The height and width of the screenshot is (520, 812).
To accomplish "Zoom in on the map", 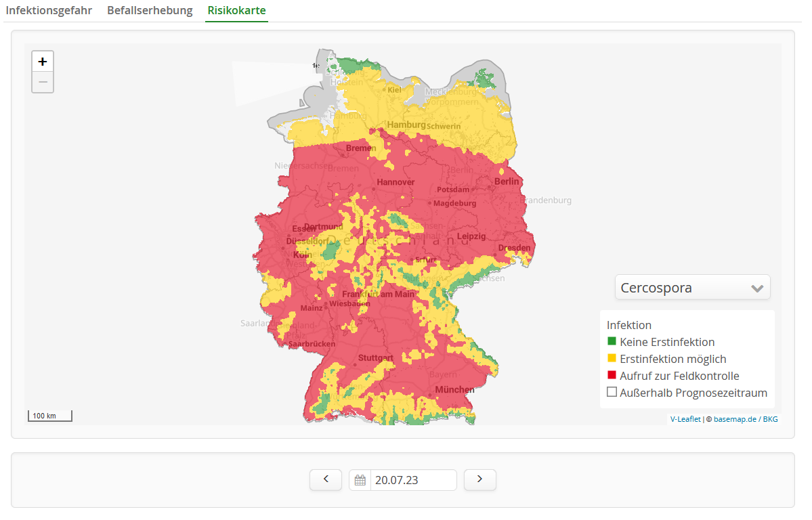I will (x=43, y=62).
